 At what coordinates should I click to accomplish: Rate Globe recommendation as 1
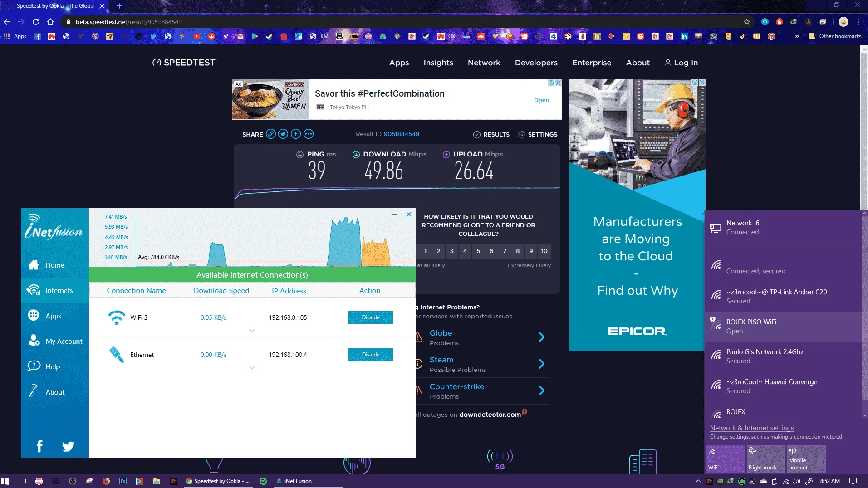tap(426, 251)
